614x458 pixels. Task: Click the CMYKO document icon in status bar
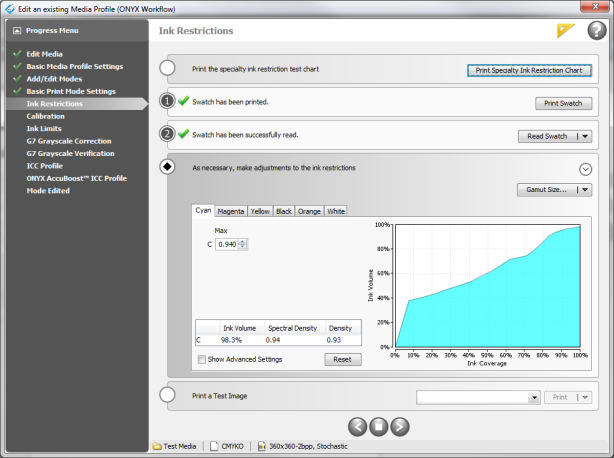pyautogui.click(x=213, y=446)
